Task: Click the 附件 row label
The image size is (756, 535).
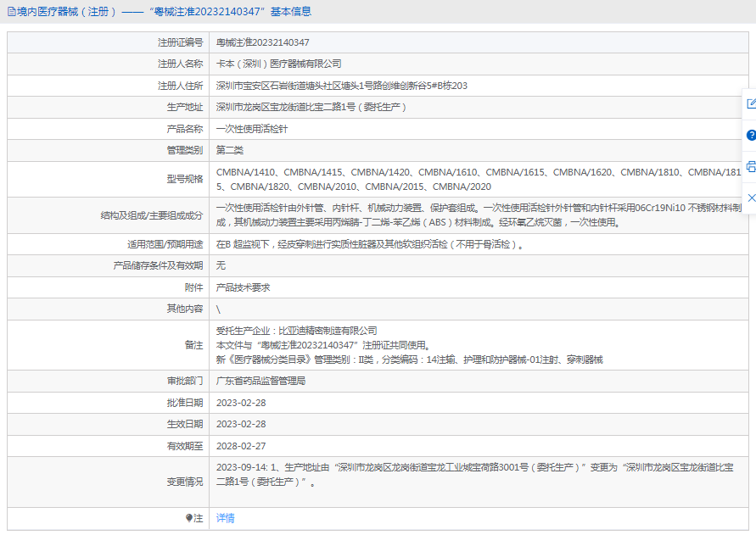Action: tap(193, 287)
